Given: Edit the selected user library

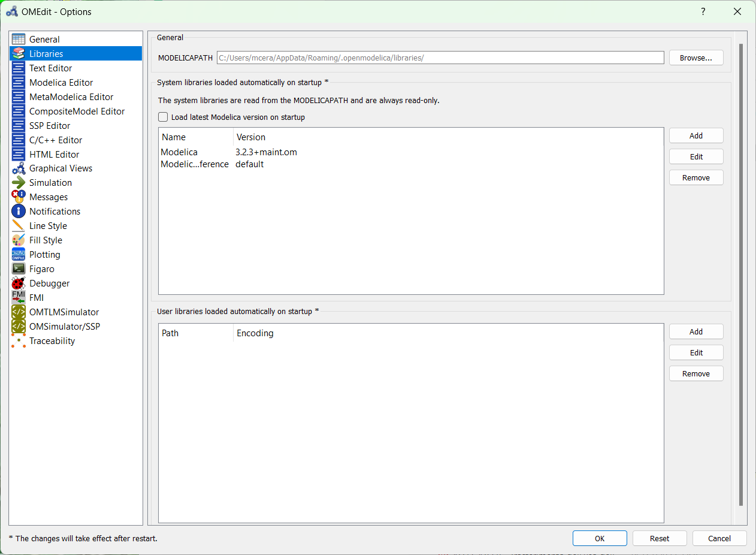Looking at the screenshot, I should [696, 352].
